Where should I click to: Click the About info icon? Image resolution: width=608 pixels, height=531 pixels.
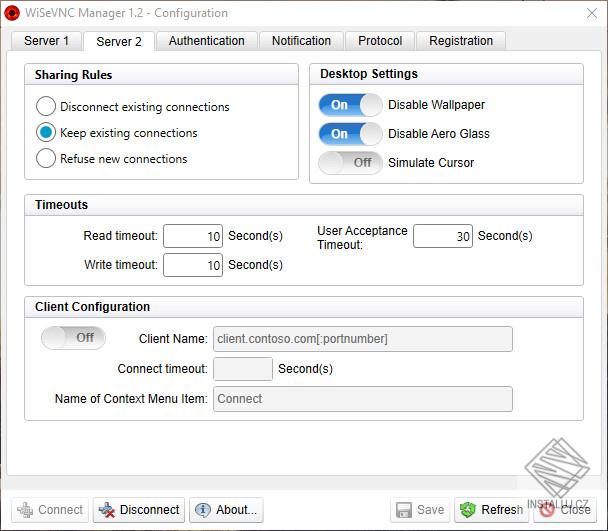(x=203, y=510)
